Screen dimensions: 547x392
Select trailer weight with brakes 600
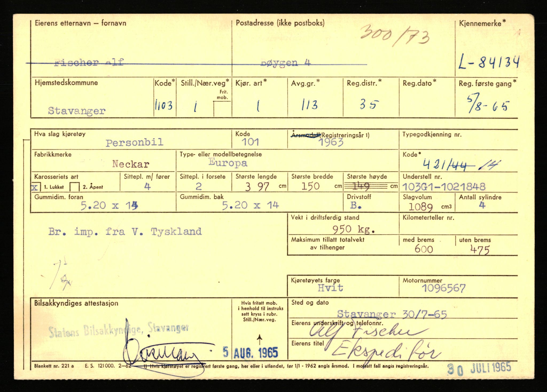(424, 249)
